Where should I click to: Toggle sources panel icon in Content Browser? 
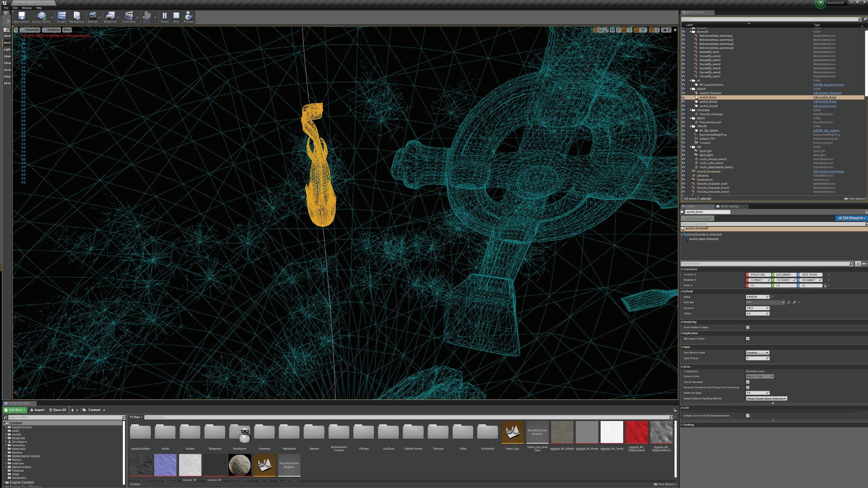(x=5, y=417)
